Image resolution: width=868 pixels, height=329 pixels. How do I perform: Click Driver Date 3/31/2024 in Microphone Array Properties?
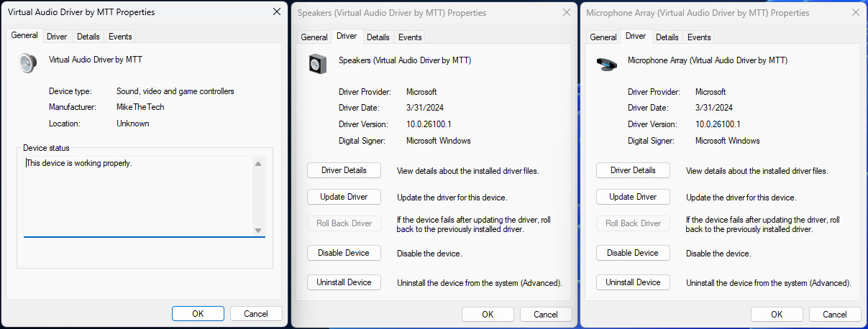tap(714, 108)
